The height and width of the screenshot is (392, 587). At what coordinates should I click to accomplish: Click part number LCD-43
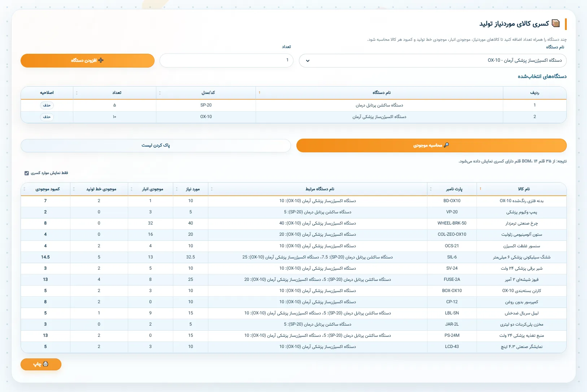[452, 347]
